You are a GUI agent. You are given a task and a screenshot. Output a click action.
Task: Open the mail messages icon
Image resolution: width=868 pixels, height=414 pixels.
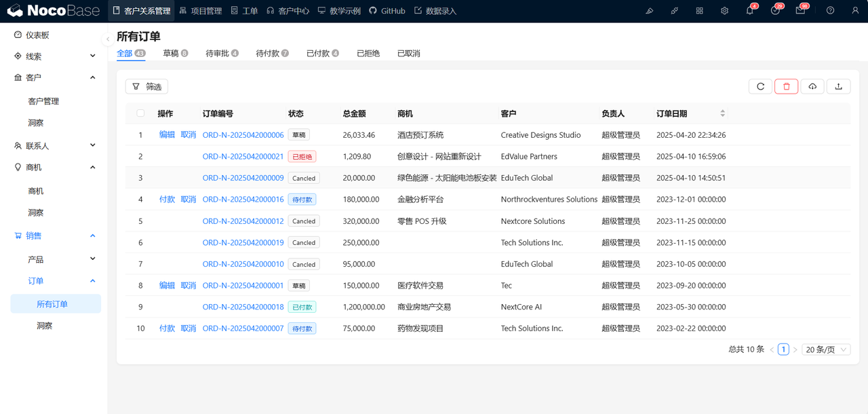800,11
